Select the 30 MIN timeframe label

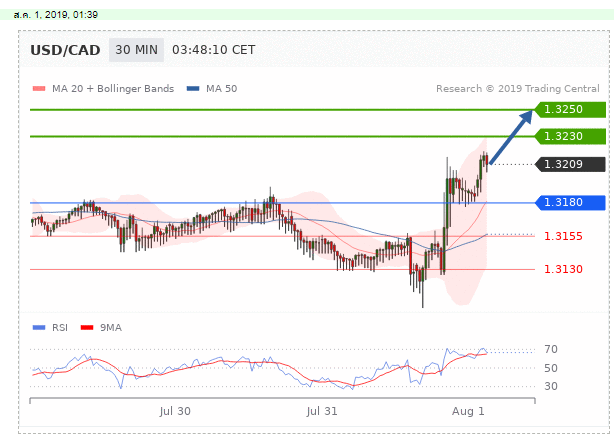(x=136, y=50)
